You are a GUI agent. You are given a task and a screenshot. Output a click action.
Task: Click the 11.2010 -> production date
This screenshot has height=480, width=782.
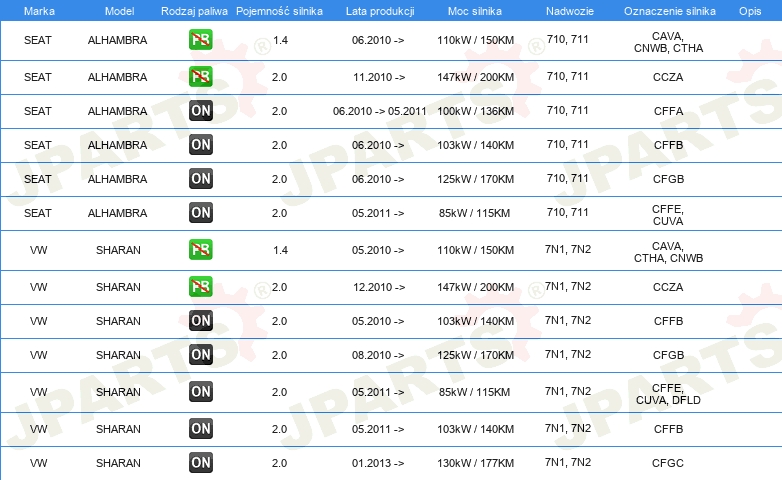click(379, 77)
